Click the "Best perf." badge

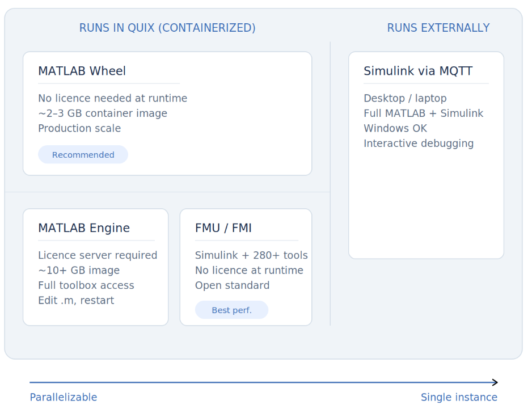coord(232,310)
